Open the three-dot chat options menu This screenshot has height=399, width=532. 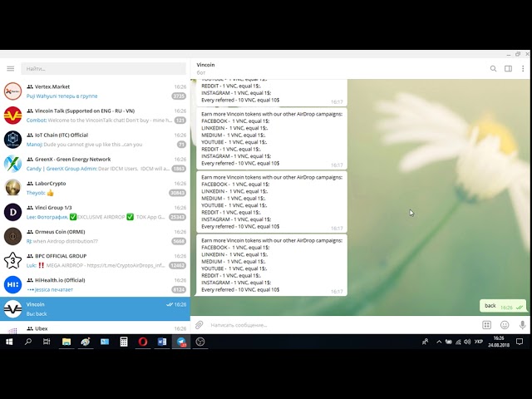[x=523, y=68]
